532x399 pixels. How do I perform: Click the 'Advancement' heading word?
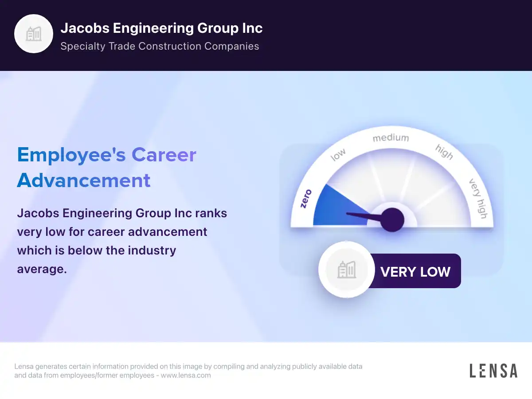[84, 180]
